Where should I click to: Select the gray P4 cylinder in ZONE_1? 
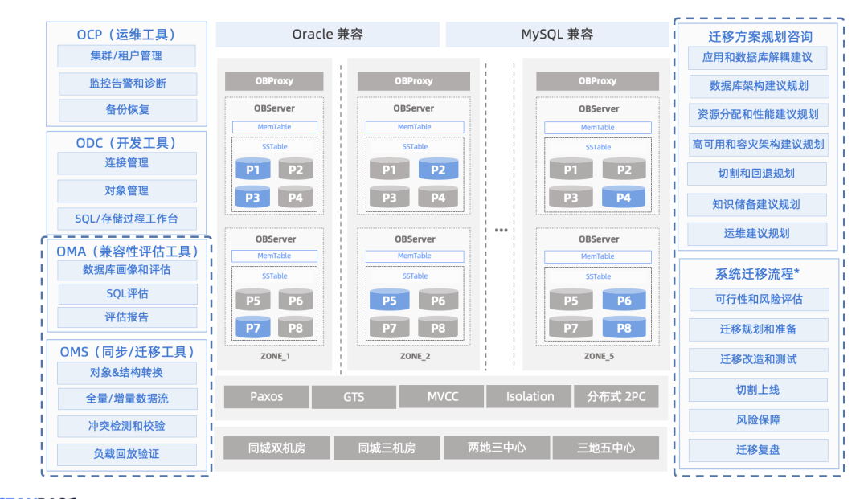tap(296, 197)
